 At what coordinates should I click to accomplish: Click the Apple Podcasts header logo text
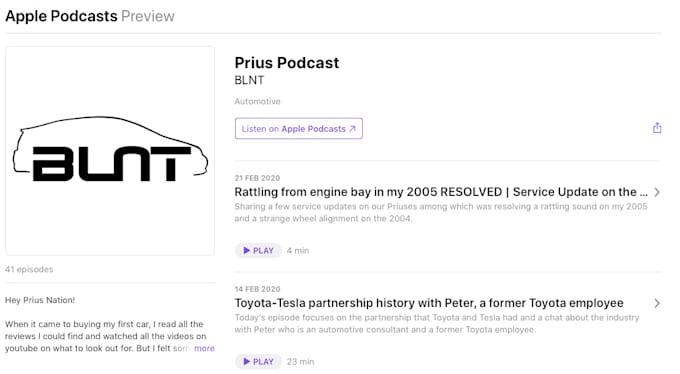pyautogui.click(x=61, y=16)
